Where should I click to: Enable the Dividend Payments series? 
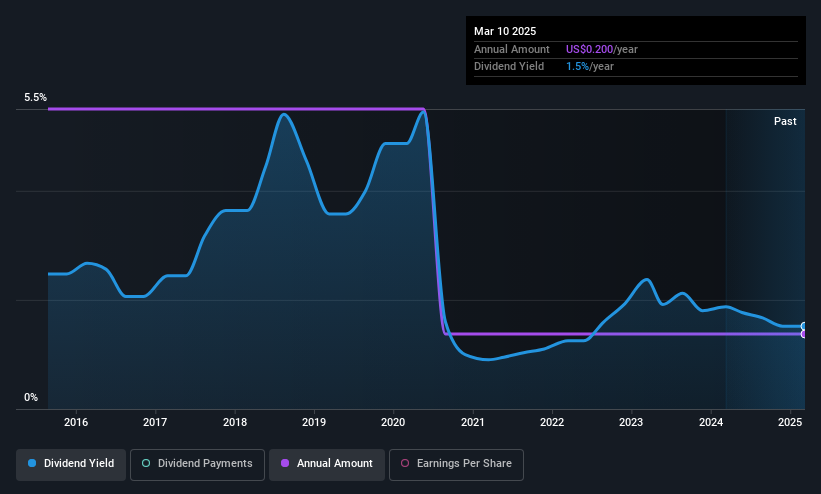coord(197,465)
